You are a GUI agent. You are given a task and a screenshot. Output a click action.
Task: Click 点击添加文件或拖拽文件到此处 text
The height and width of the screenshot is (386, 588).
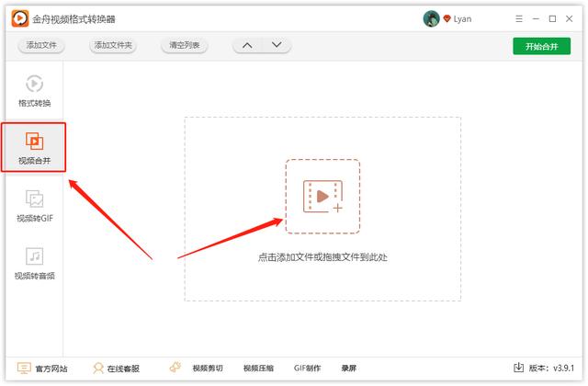pos(322,257)
